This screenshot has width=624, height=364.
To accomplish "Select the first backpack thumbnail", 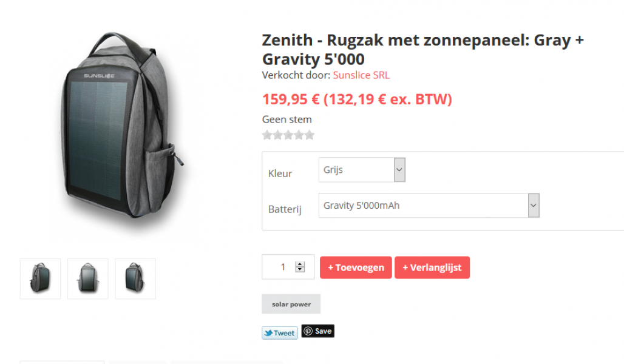I will 40,278.
